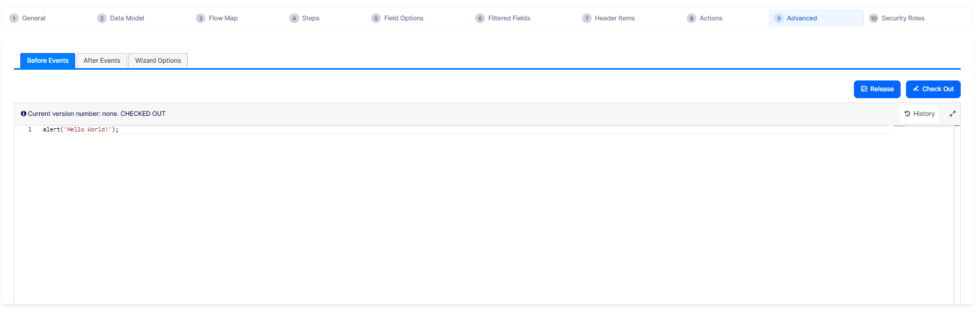
Task: Release the checked-out script
Action: pos(877,89)
